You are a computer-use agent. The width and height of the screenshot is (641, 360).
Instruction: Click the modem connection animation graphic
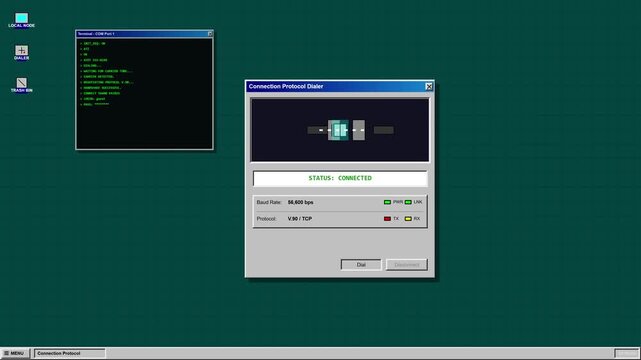coord(340,130)
